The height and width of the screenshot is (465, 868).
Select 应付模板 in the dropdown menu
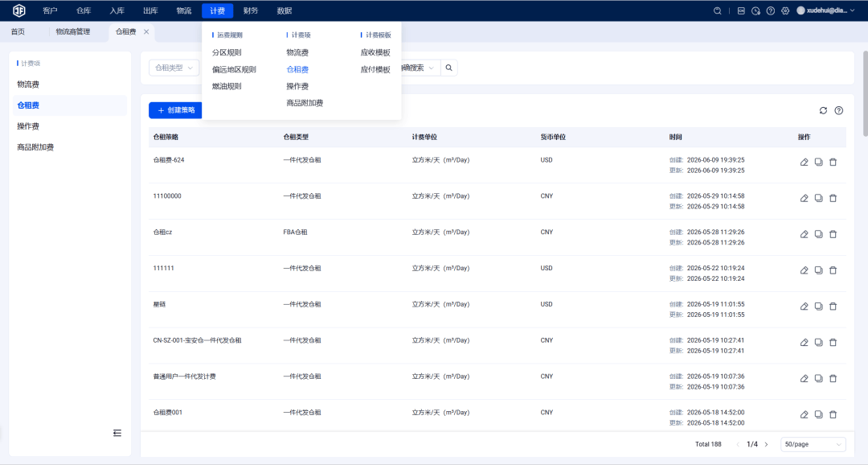[375, 69]
